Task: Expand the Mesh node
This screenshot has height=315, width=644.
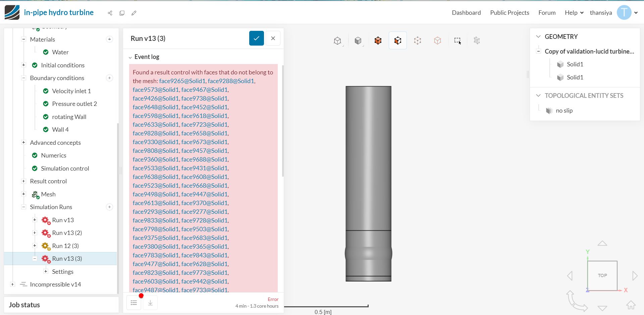Action: (23, 194)
